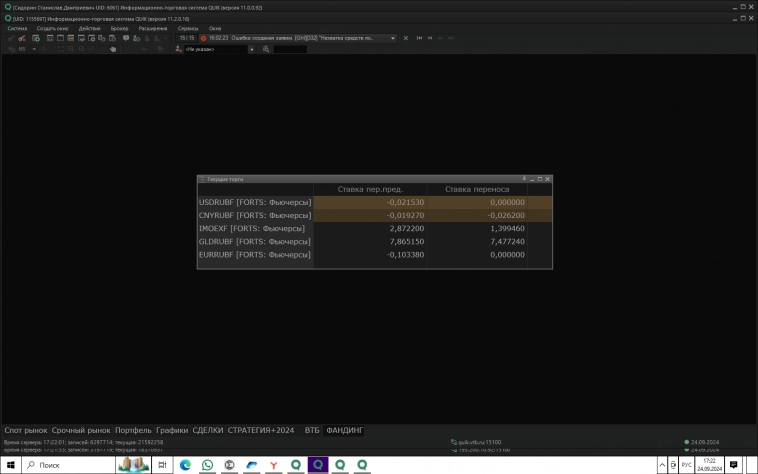Pin the Текущие торги window
The width and height of the screenshot is (758, 474).
click(524, 178)
